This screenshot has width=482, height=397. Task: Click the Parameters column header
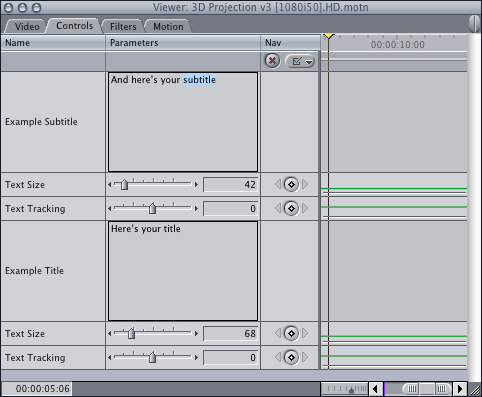pos(183,43)
